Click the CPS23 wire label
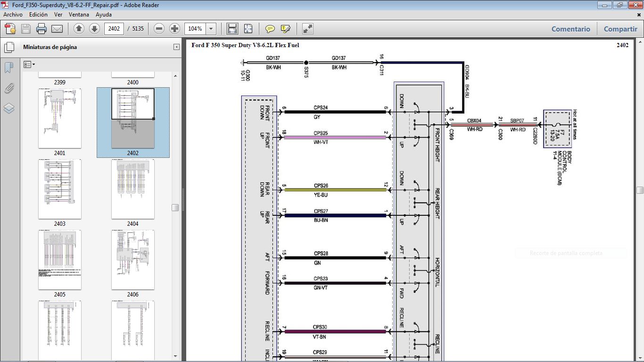The width and height of the screenshot is (644, 362). pos(321,279)
